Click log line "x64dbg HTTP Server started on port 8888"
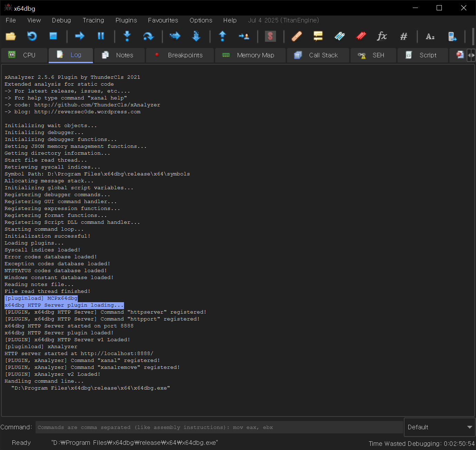Viewport: 476px width, 450px height. pos(69,326)
